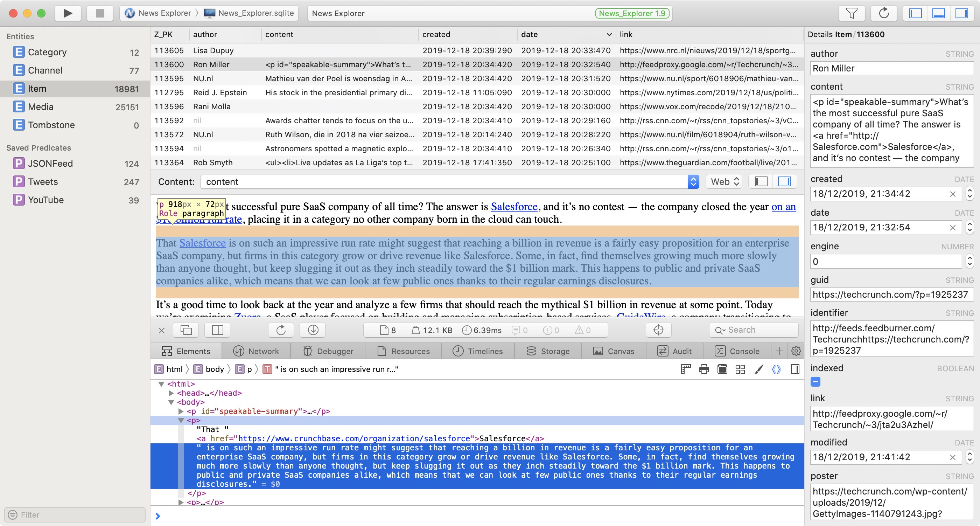Open inspector settings gear icon
This screenshot has height=526, width=980.
tap(796, 351)
